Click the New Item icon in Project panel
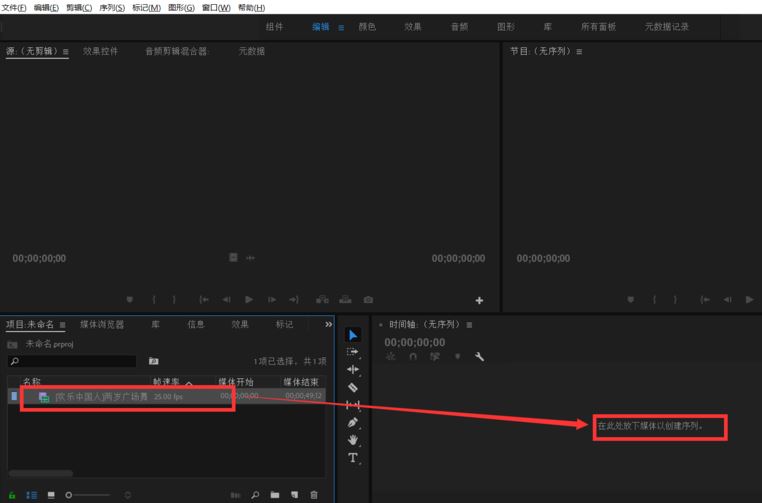This screenshot has width=762, height=503. coord(294,495)
